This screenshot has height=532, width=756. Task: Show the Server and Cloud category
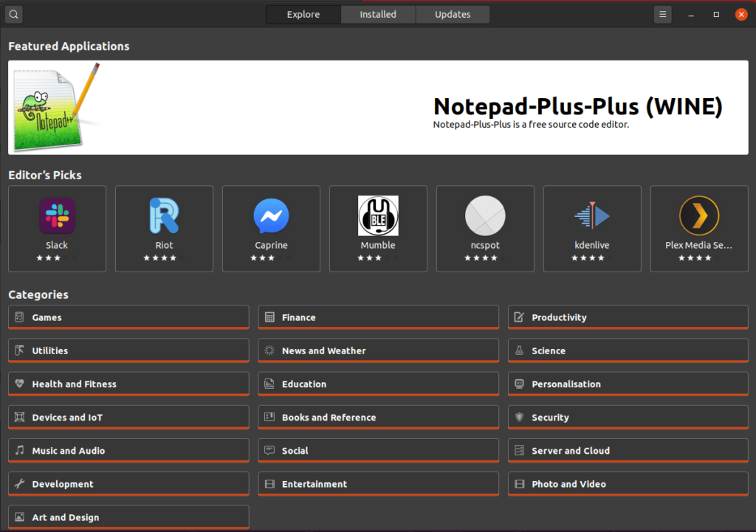(628, 450)
